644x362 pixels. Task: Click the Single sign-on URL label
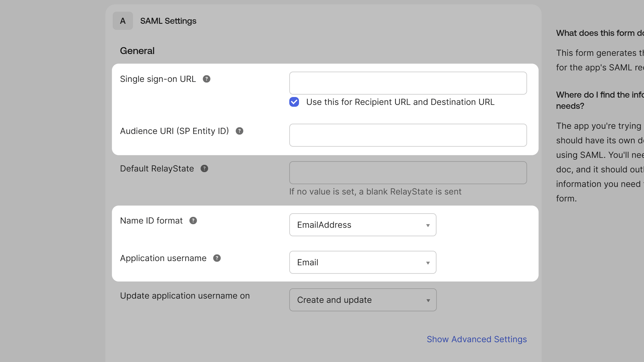click(x=158, y=79)
